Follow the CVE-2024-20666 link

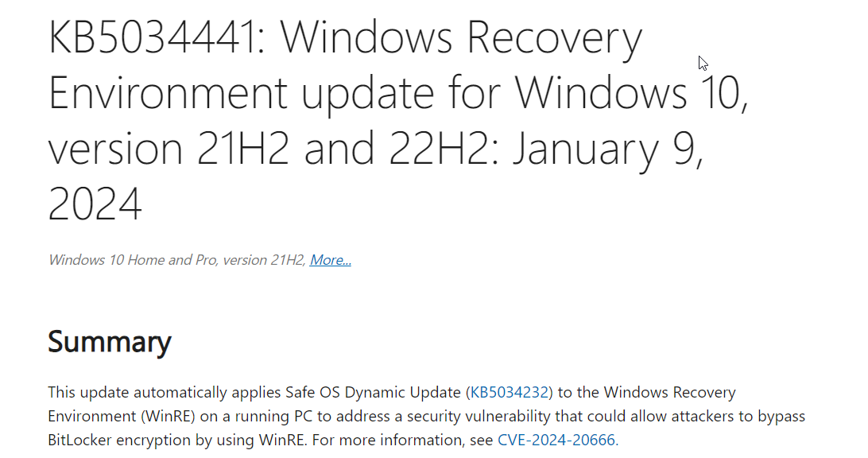[x=557, y=440]
